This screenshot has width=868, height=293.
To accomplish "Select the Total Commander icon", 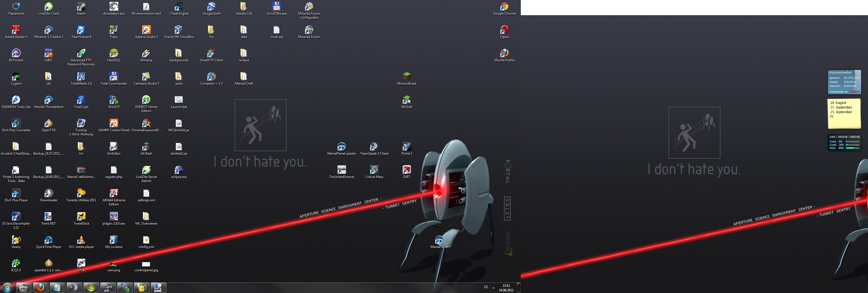I will click(114, 78).
